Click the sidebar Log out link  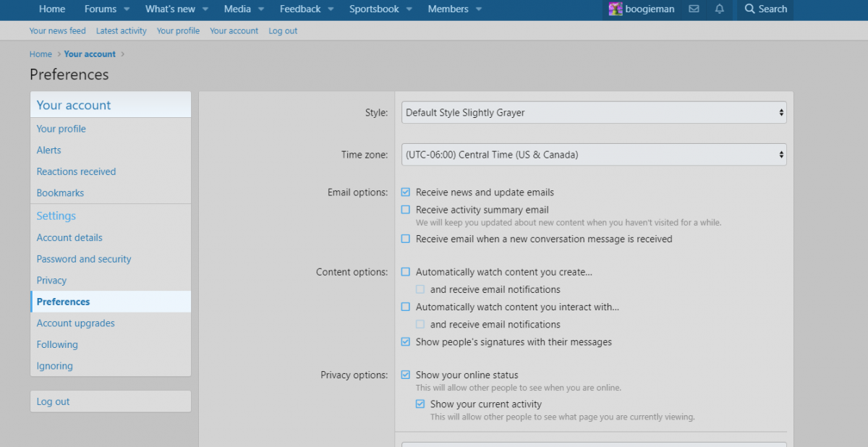coord(54,401)
